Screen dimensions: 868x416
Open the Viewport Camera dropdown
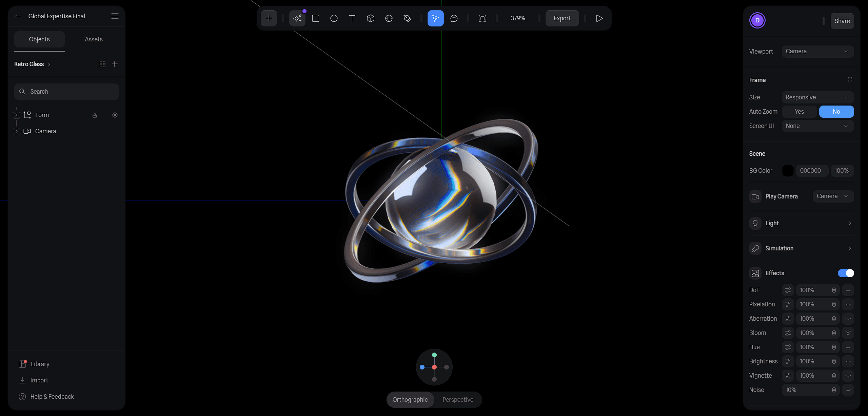point(817,52)
